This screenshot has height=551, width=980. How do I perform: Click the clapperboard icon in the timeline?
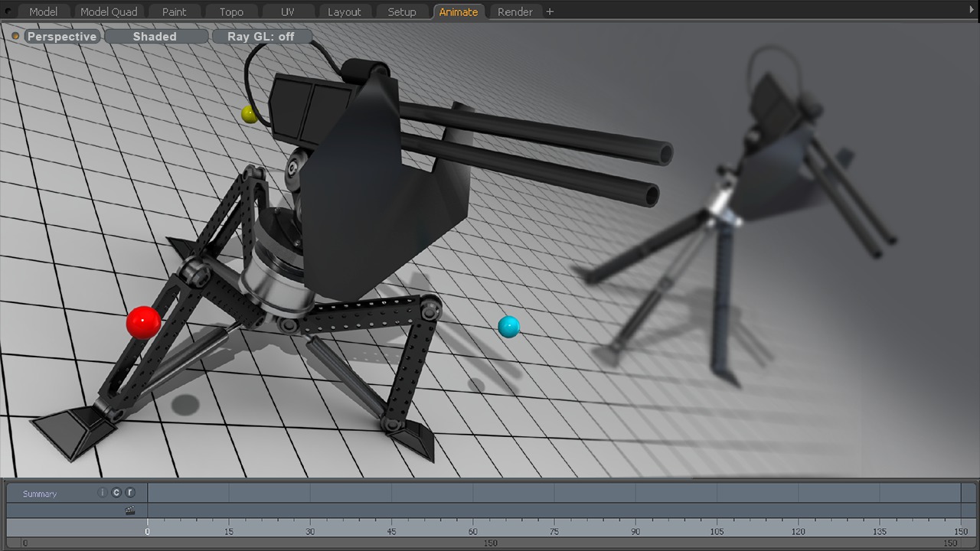click(130, 510)
